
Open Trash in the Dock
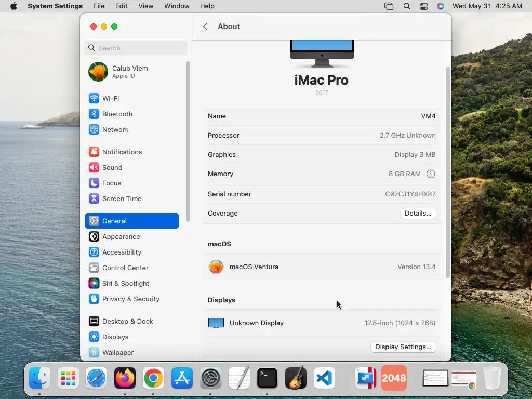(x=493, y=378)
